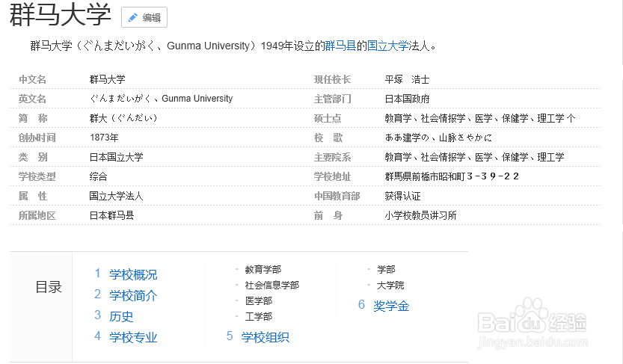The image size is (623, 364).
Task: Click the 类别 value 日本国立大学
Action: (116, 157)
